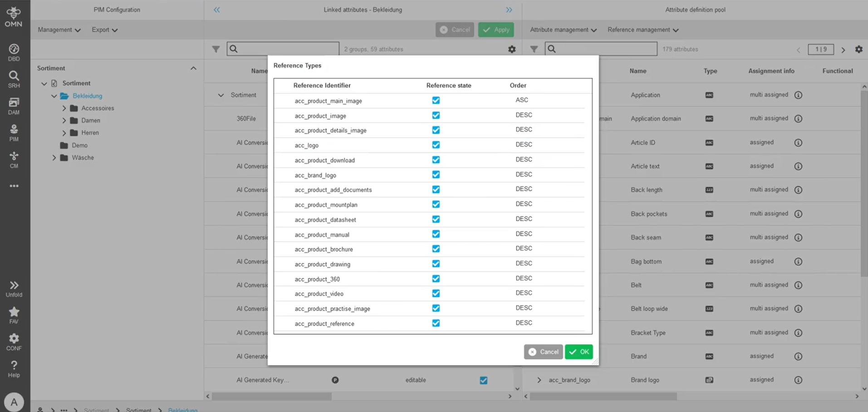Open the SRH search module

[x=14, y=79]
